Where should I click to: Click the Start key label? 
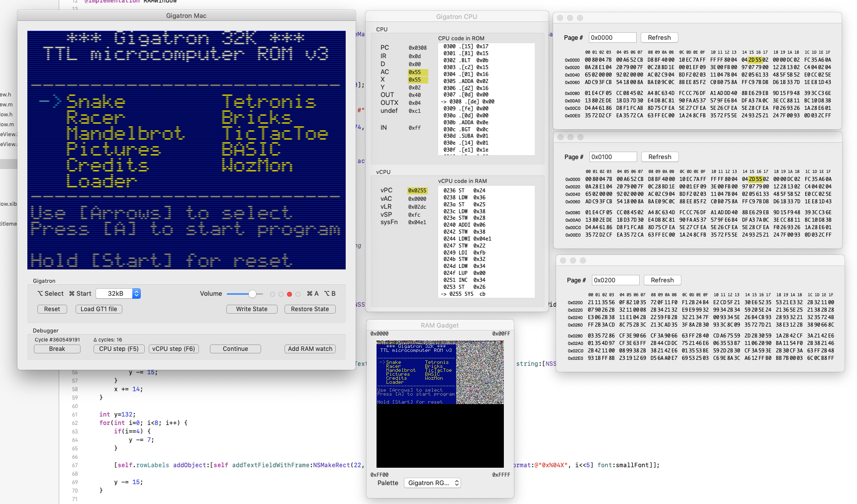[80, 294]
